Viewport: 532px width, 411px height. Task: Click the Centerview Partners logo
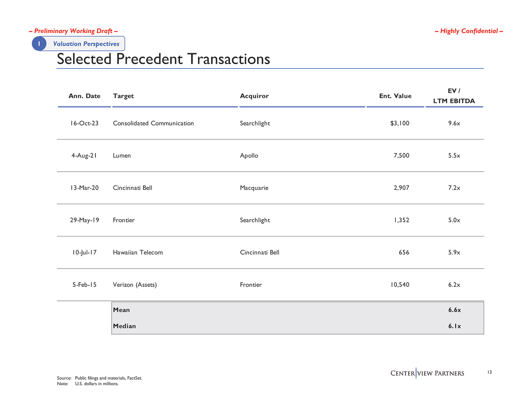pos(427,373)
